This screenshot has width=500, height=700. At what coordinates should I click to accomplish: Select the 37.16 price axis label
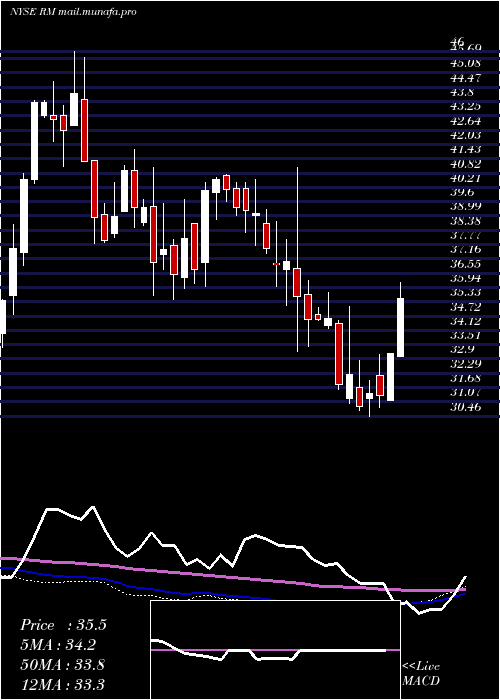466,250
